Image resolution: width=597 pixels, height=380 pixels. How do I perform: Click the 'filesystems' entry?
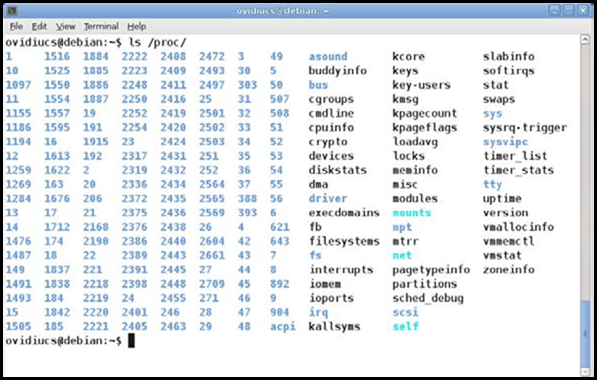[344, 241]
